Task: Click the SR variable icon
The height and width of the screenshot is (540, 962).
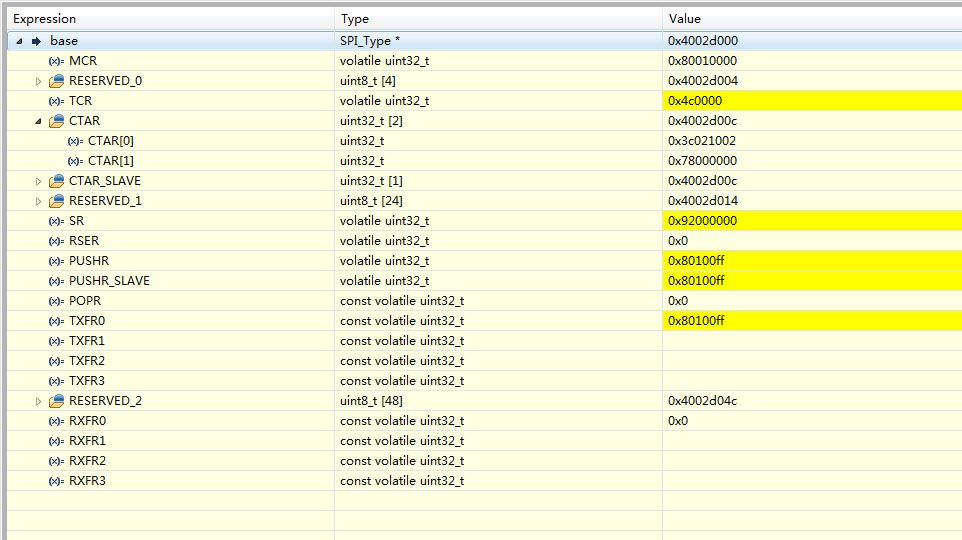Action: click(x=56, y=222)
